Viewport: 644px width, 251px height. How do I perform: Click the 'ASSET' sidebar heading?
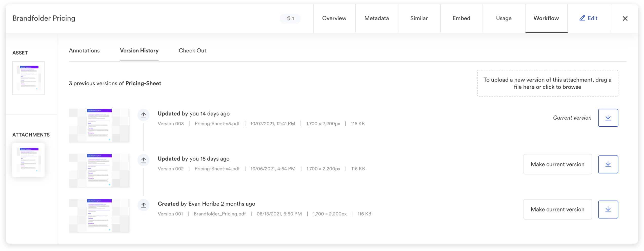[20, 53]
